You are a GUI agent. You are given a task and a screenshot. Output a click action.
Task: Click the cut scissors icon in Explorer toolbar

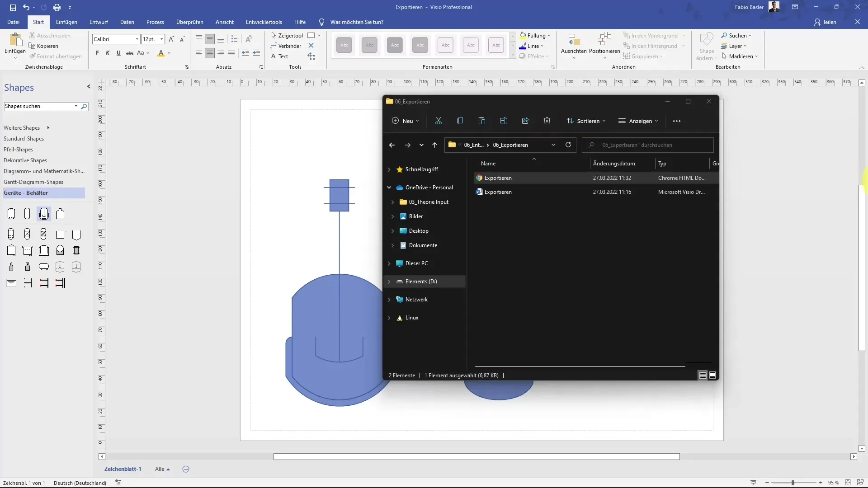tap(438, 121)
